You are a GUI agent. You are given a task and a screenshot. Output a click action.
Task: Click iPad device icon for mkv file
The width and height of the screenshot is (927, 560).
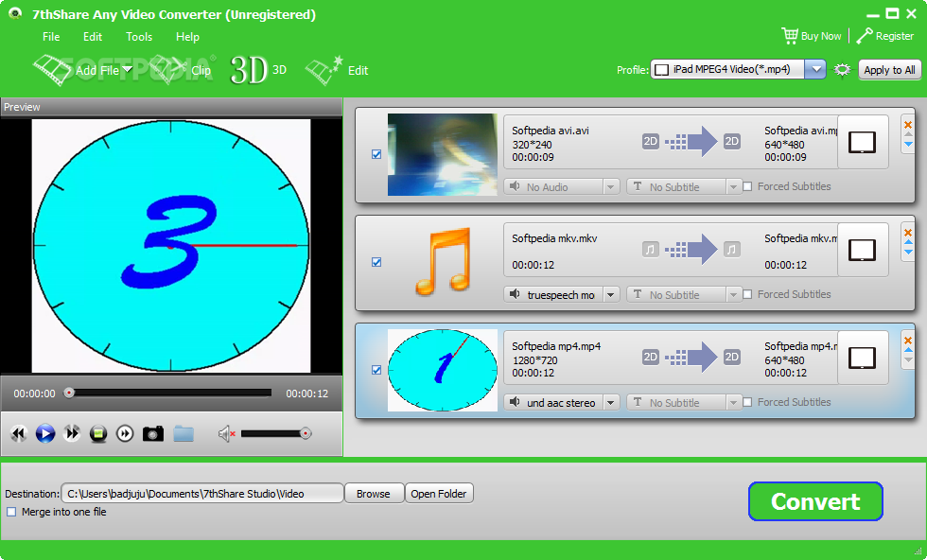[x=863, y=250]
